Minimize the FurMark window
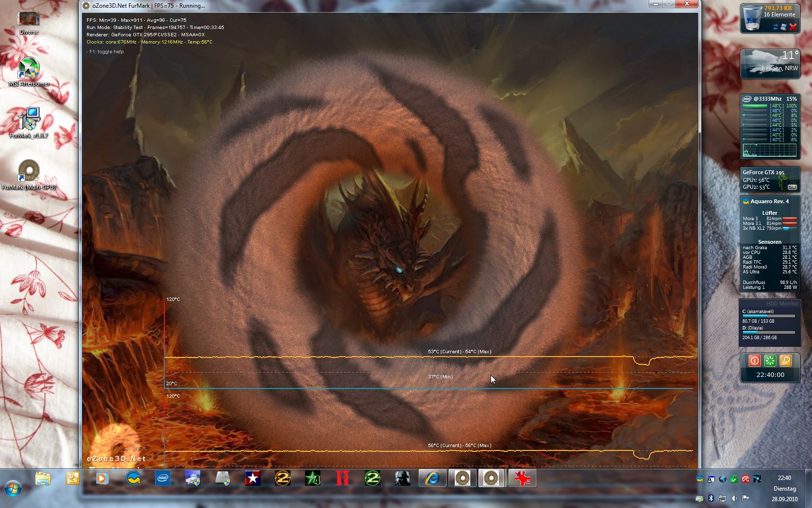Viewport: 812px width, 508px height. 655,4
